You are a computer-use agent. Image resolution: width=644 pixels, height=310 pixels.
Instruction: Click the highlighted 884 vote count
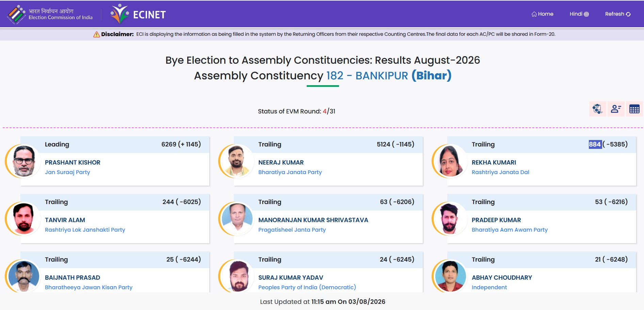pos(595,144)
